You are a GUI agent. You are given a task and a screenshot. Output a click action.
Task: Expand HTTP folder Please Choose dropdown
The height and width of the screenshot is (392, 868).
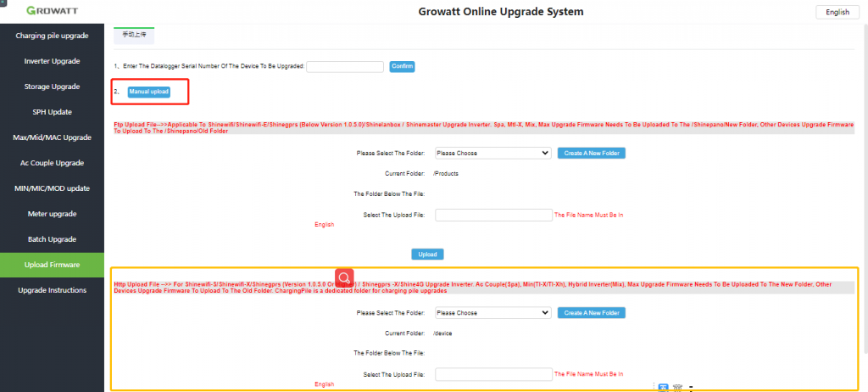tap(492, 313)
